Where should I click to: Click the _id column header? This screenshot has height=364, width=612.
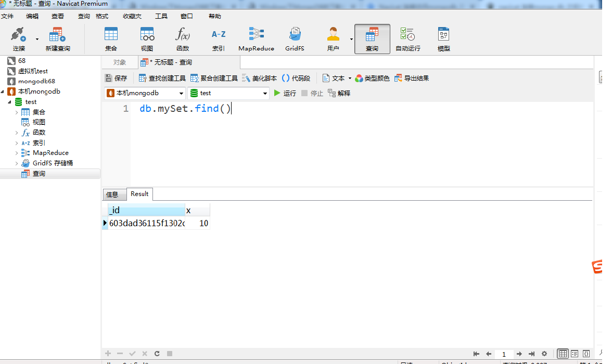point(146,210)
